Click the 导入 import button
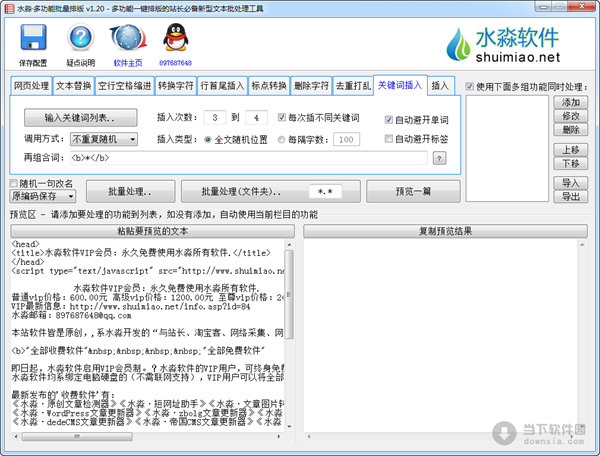This screenshot has height=456, width=600. (571, 183)
